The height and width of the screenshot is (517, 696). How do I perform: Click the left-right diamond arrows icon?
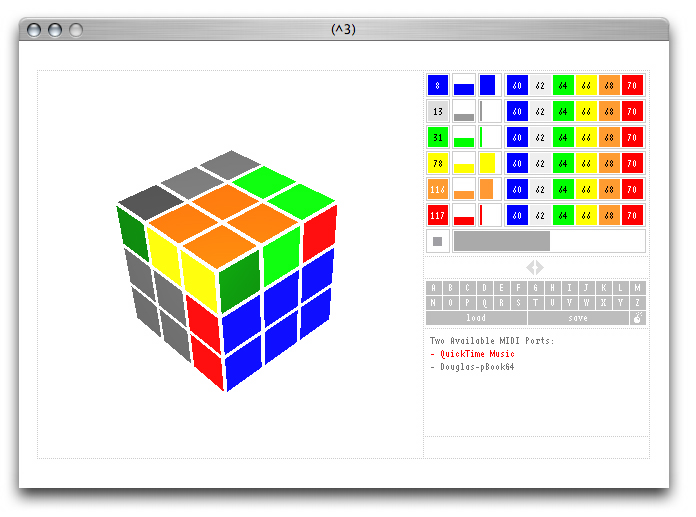click(x=535, y=268)
